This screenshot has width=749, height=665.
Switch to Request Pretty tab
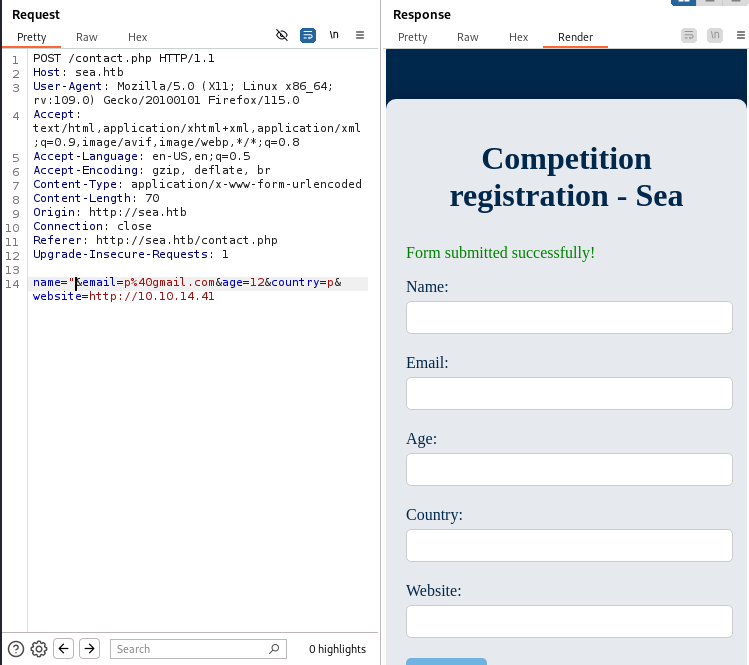click(32, 37)
